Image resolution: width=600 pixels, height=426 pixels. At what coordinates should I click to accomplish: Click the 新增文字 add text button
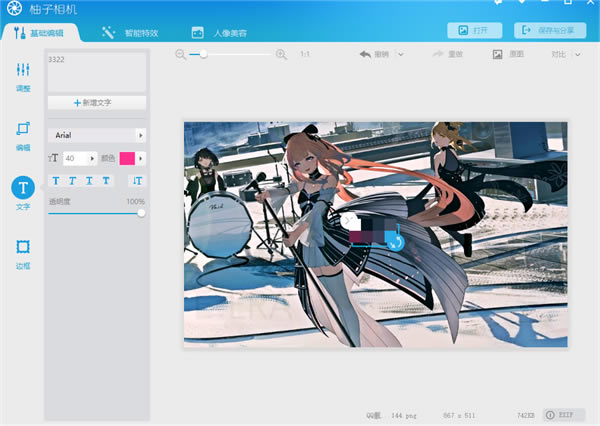click(x=97, y=103)
